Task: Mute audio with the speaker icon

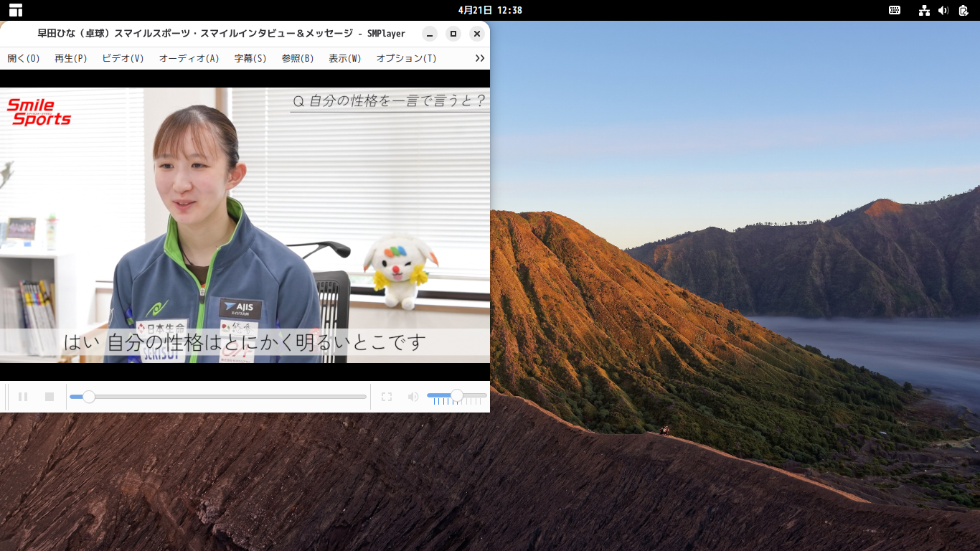Action: click(413, 396)
